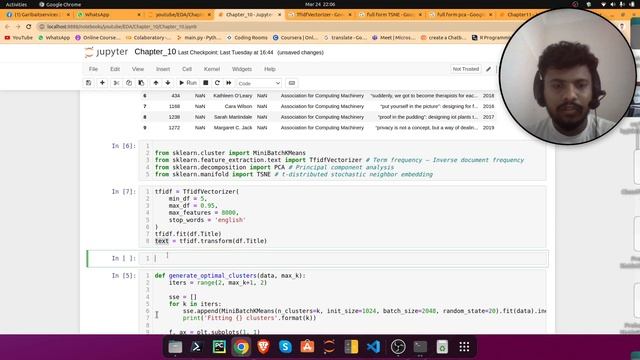Screen dimensions: 640x360
Task: Open the YouTube bookmark
Action: (x=18, y=38)
